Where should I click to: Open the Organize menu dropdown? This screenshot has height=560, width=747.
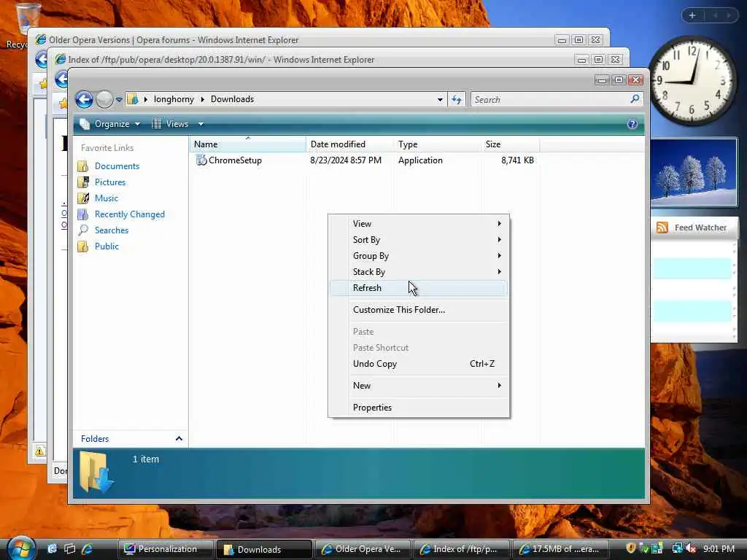point(110,124)
